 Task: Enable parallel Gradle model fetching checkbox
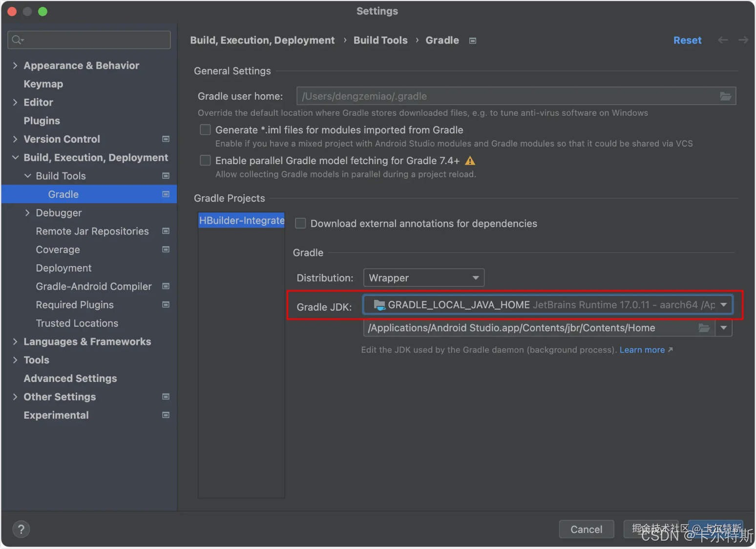206,161
